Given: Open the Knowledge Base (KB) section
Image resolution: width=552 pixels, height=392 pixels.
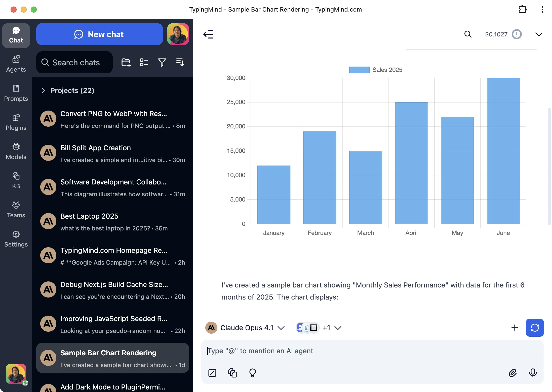Looking at the screenshot, I should point(16,180).
